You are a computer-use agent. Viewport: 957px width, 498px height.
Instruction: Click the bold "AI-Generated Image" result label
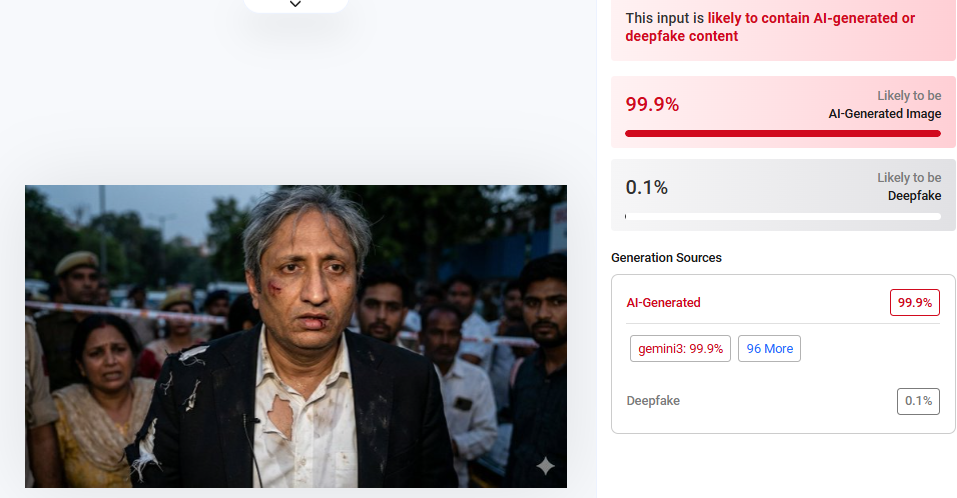coord(884,114)
